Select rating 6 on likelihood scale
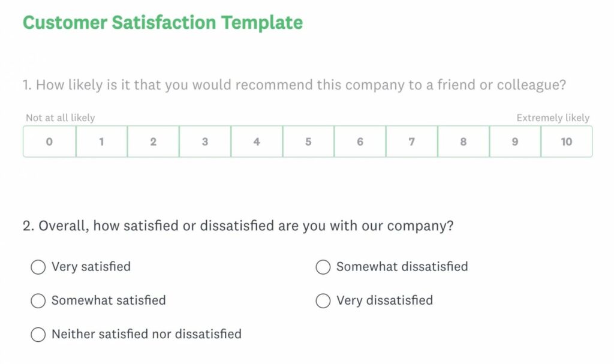The image size is (614, 364). pyautogui.click(x=360, y=142)
